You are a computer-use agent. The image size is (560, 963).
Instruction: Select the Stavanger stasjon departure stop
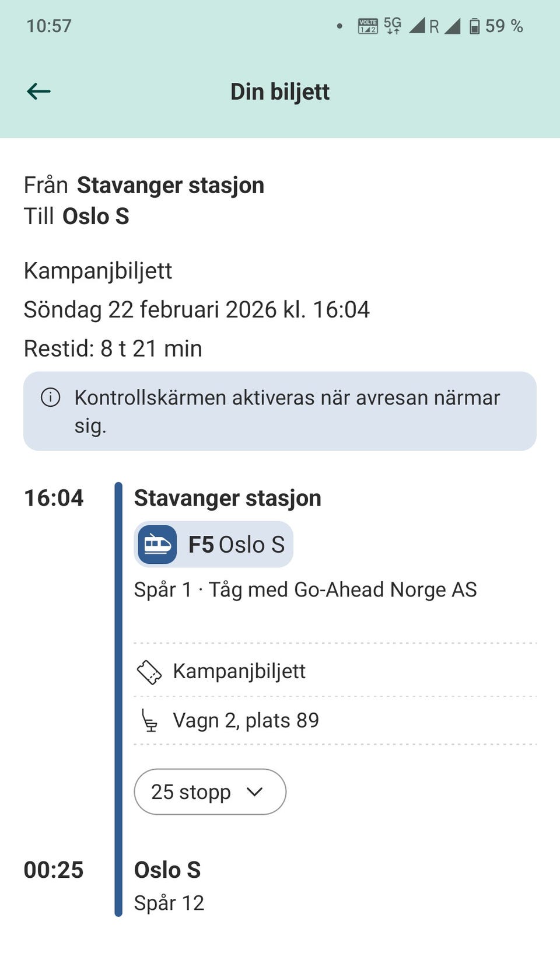click(x=228, y=498)
